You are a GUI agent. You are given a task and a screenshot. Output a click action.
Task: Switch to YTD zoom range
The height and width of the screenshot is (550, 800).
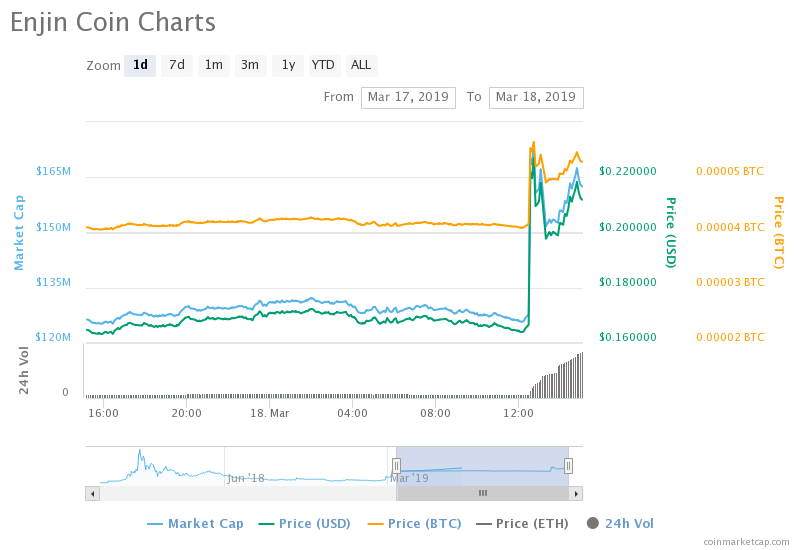pos(323,65)
